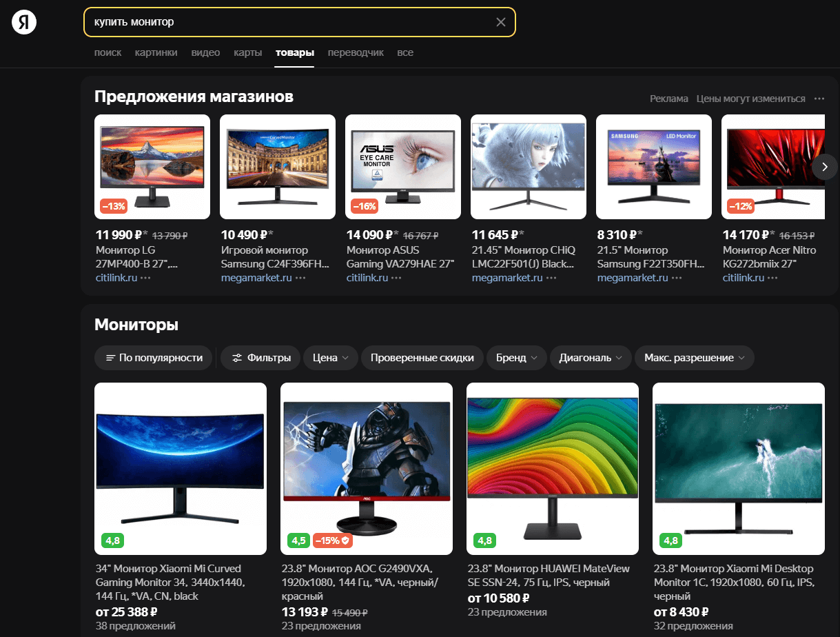The width and height of the screenshot is (840, 637).
Task: Open the CHiQ LMC22F501 monitor thumbnail
Action: coord(529,167)
